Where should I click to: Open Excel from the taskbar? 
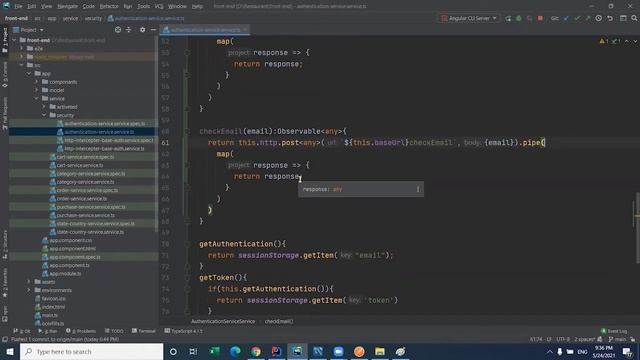tap(214, 351)
